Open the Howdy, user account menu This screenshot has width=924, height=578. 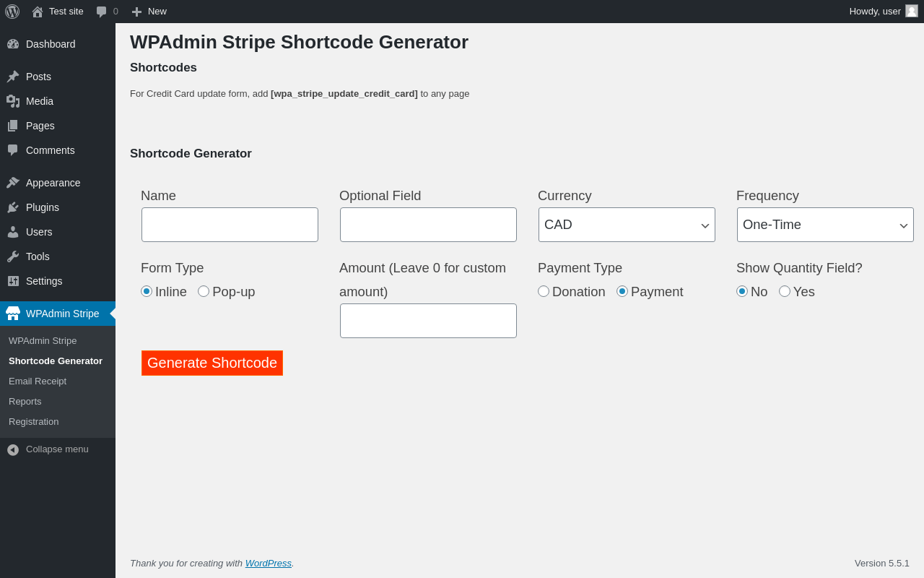(884, 12)
